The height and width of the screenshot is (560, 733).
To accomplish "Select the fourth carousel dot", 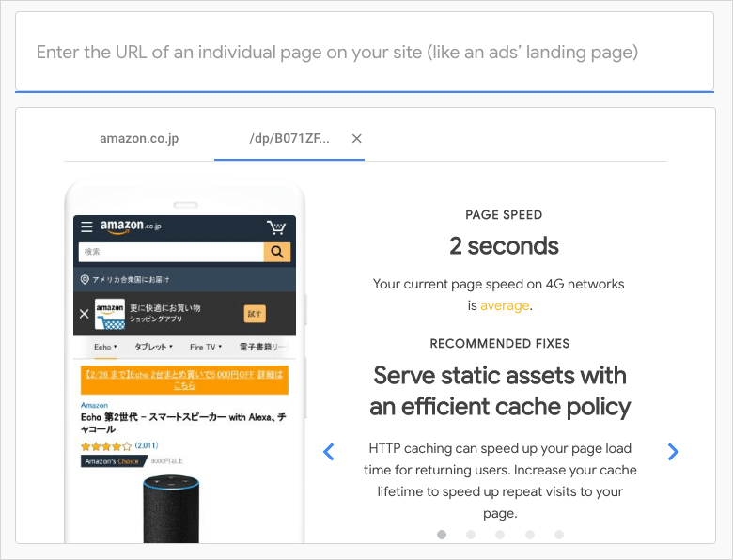I will tap(530, 535).
